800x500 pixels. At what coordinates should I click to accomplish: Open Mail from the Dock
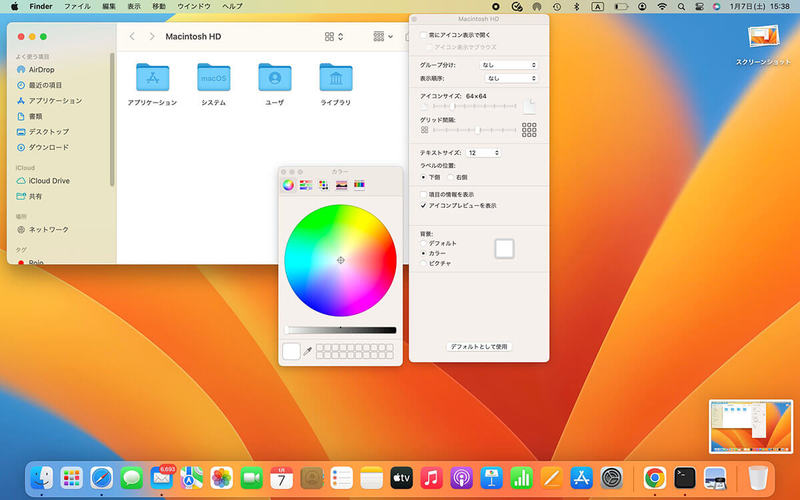tap(162, 478)
